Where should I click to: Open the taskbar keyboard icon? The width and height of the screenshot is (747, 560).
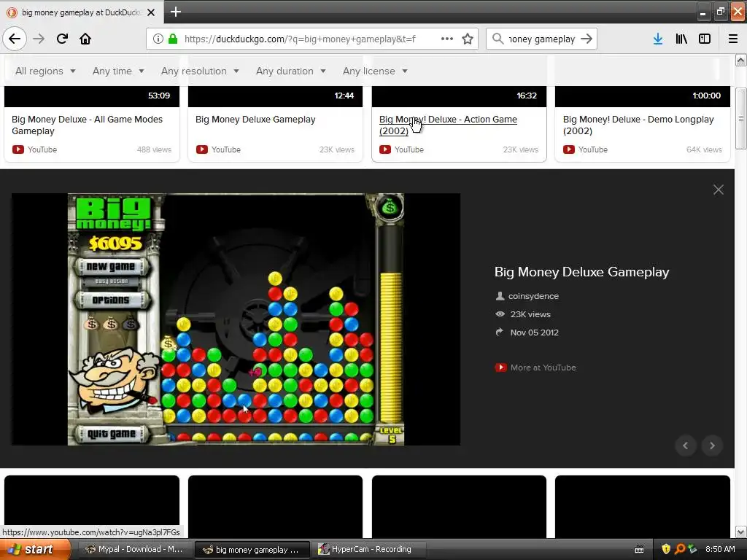[639, 550]
